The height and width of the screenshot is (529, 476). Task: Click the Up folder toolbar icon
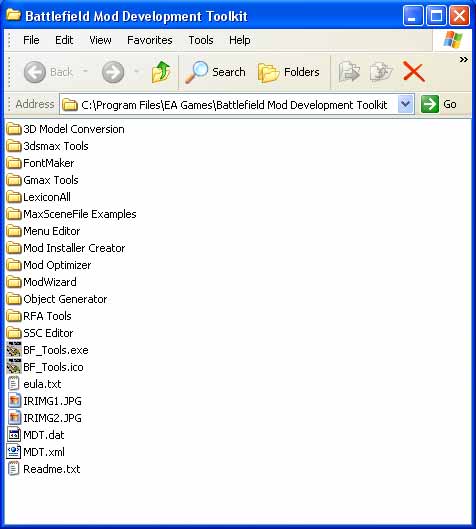[161, 72]
